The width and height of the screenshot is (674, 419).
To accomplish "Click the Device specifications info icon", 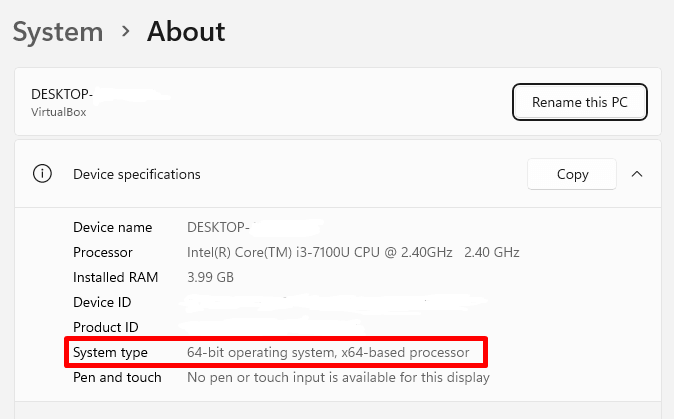I will pos(42,174).
